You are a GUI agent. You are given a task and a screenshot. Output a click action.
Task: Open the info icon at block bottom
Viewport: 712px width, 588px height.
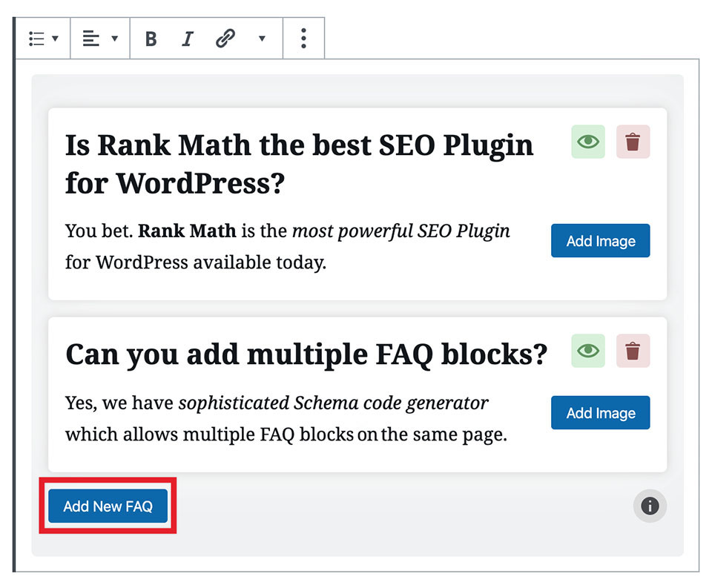(x=650, y=506)
